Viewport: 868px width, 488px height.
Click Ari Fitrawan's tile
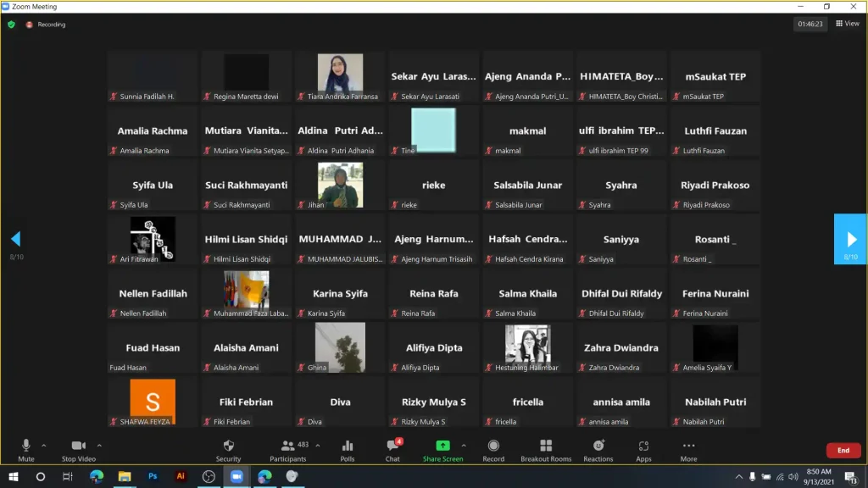click(153, 240)
